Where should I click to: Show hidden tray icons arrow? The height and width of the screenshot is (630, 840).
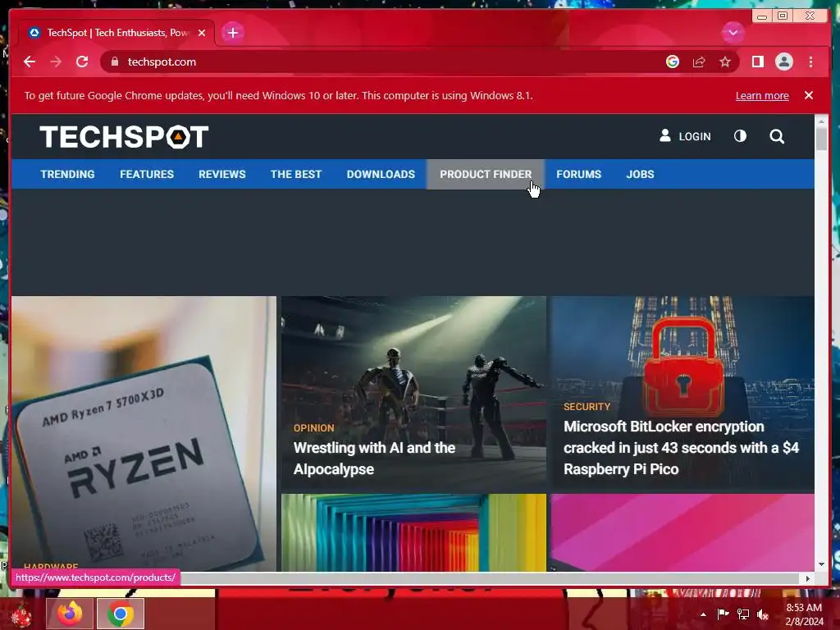coord(703,614)
